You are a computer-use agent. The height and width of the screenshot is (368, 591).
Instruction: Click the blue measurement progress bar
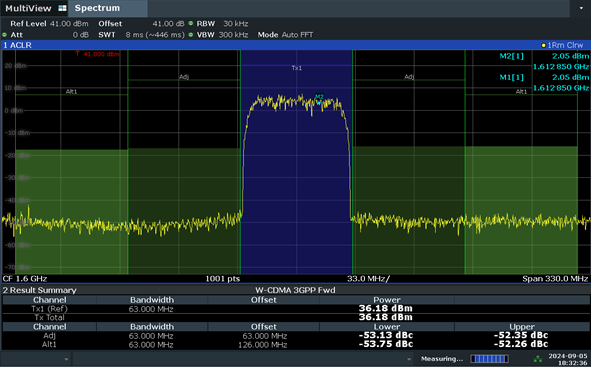pyautogui.click(x=489, y=359)
